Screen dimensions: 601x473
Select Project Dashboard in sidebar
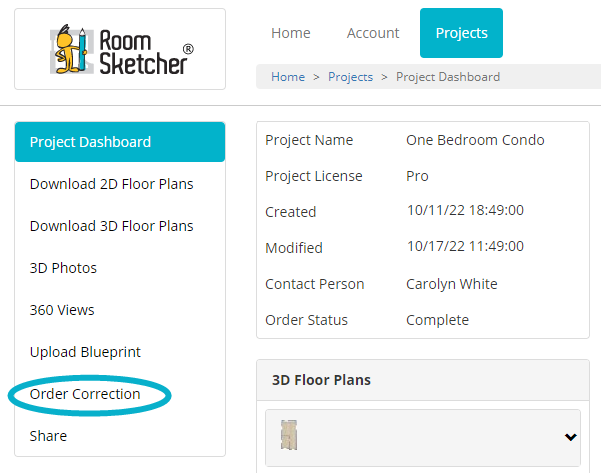[120, 142]
